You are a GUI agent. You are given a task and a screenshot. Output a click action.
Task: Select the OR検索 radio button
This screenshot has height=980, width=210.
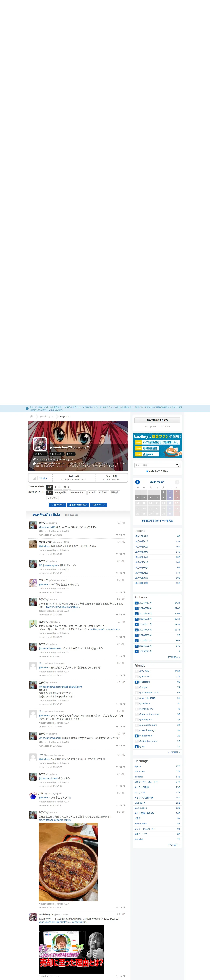[159, 471]
